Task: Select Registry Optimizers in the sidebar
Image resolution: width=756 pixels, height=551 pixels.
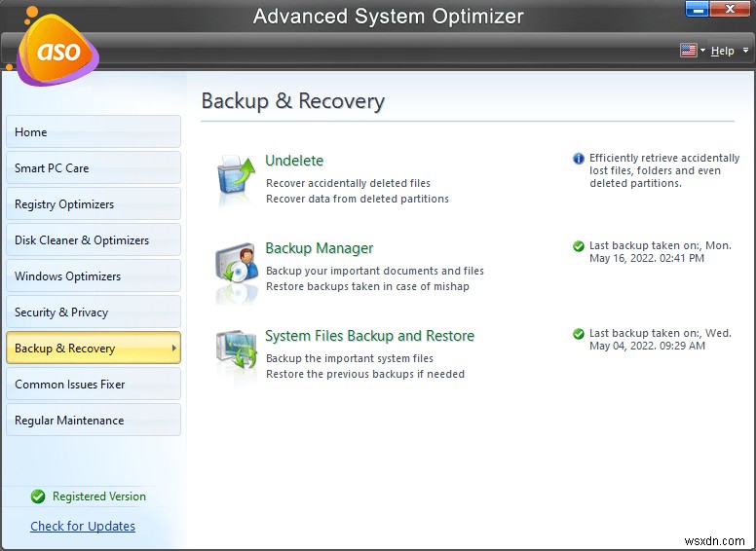Action: click(x=94, y=204)
